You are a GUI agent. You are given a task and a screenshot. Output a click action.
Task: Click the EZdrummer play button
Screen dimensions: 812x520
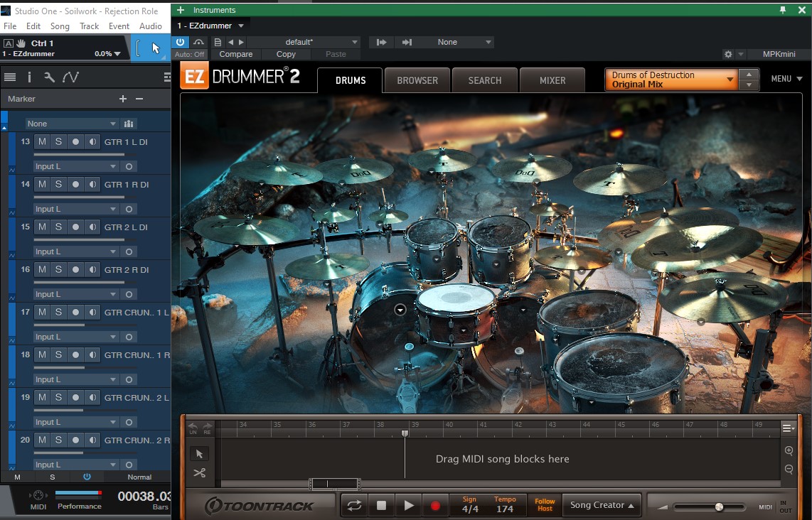point(409,506)
